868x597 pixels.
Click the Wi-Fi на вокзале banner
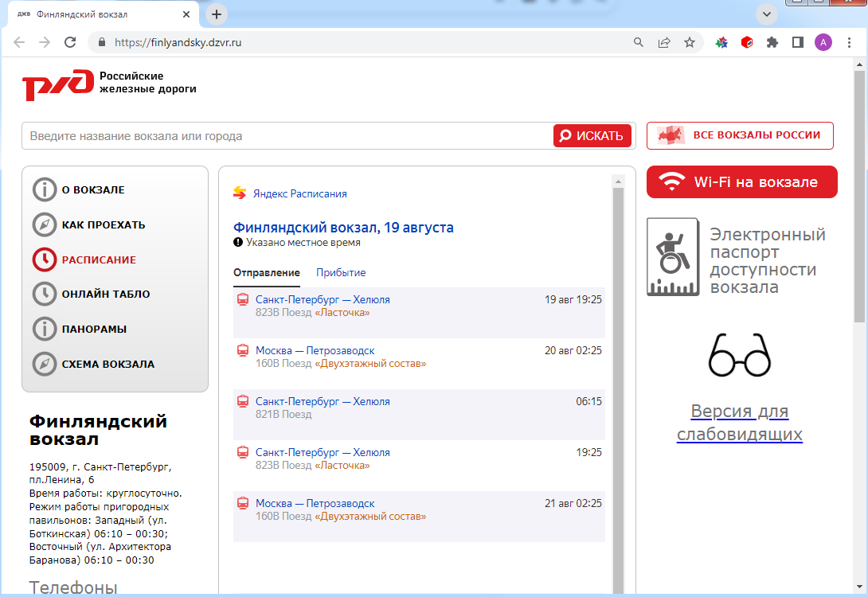(742, 182)
